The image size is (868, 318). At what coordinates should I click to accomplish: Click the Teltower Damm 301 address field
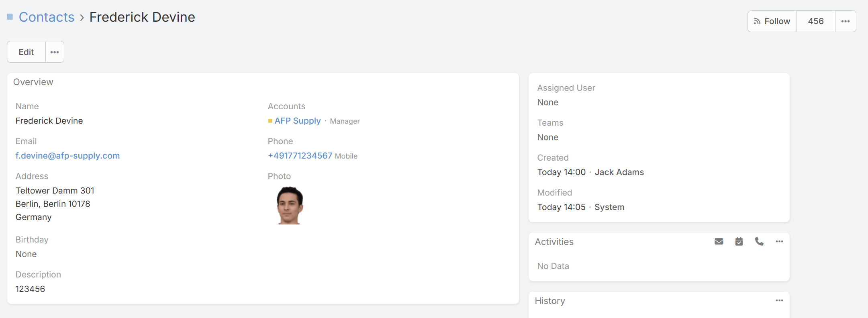[55, 191]
